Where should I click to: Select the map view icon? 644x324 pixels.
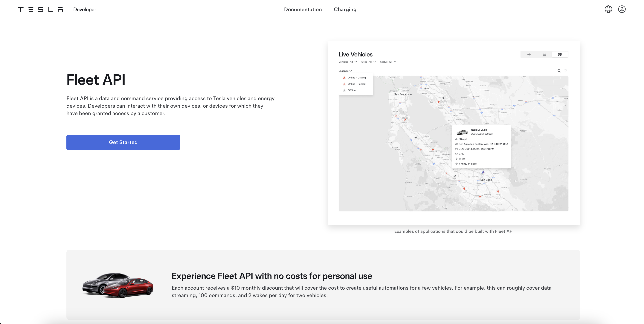(x=560, y=54)
